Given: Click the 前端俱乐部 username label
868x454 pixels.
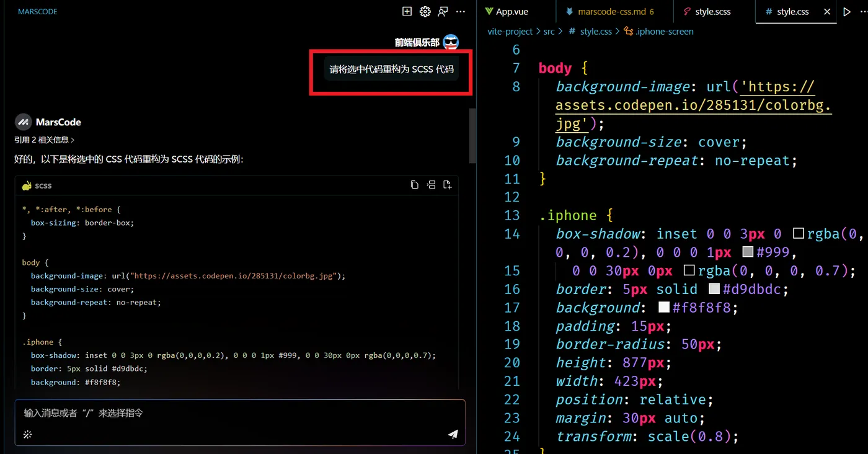Looking at the screenshot, I should [x=417, y=43].
